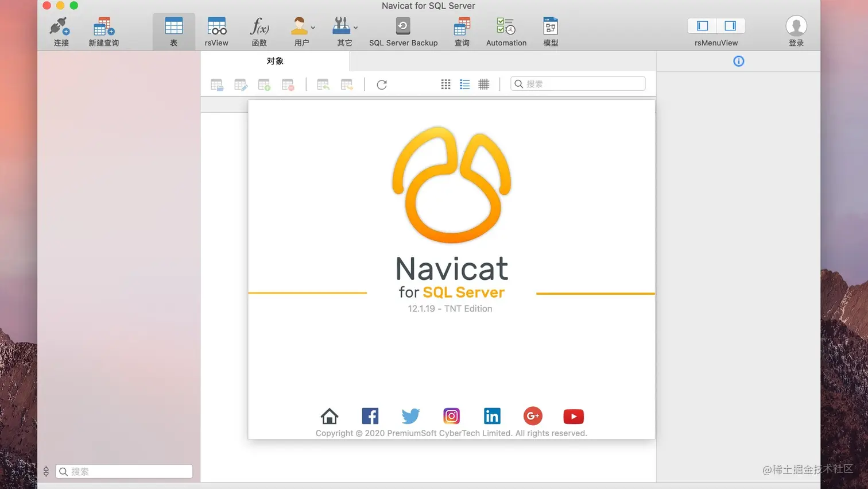Image resolution: width=868 pixels, height=489 pixels.
Task: Click the open table toolbar icon
Action: (217, 85)
